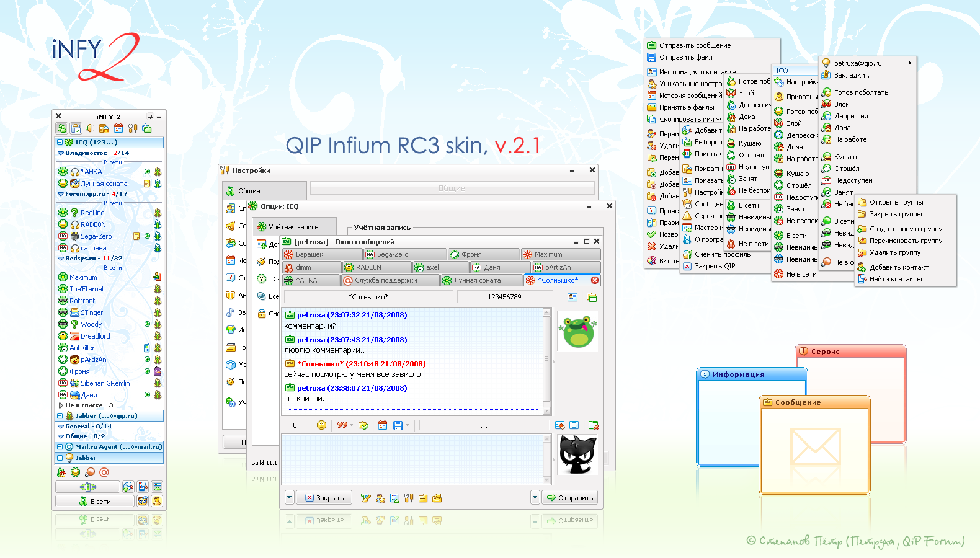Viewport: 980px width, 558px height.
Task: Click the yellow user privacy status button
Action: pyautogui.click(x=157, y=501)
